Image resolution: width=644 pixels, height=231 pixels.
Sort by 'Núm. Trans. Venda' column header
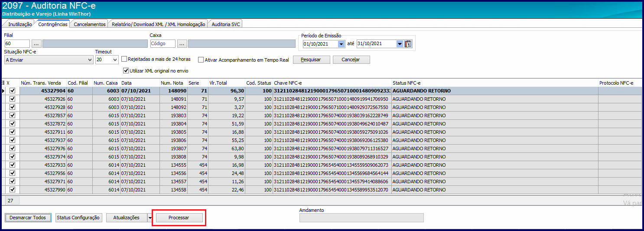43,82
